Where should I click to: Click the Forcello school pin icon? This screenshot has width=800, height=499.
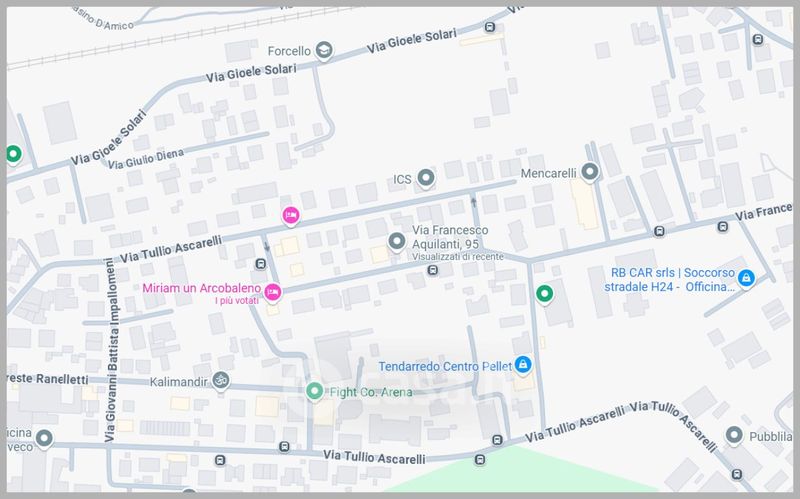point(324,51)
